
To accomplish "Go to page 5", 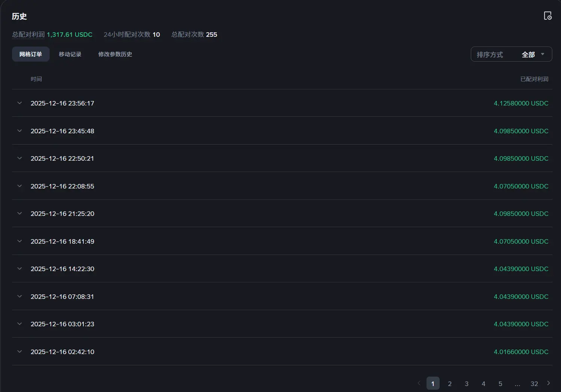I will click(x=500, y=383).
